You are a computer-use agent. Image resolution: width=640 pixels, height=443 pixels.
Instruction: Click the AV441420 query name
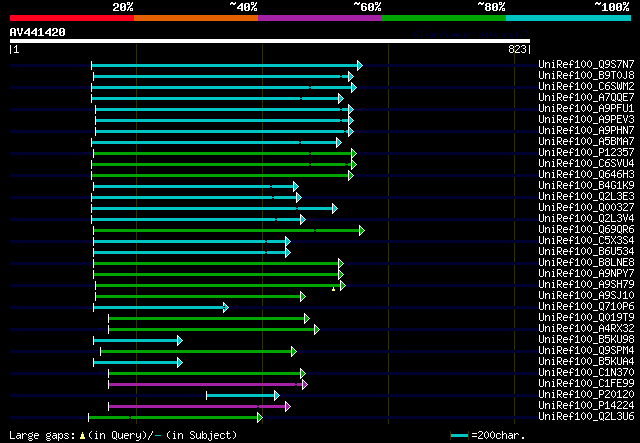pyautogui.click(x=38, y=32)
